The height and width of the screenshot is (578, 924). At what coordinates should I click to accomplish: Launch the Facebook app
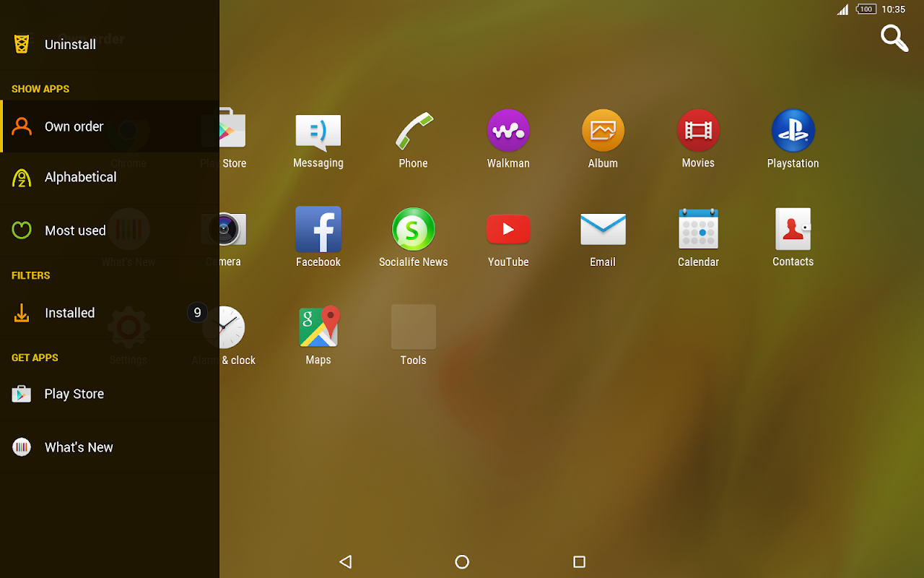click(x=318, y=238)
